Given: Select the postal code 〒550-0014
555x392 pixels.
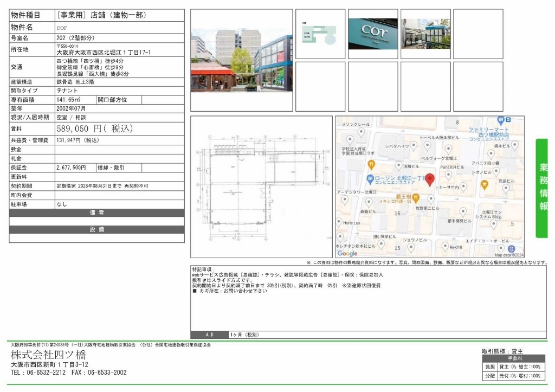Looking at the screenshot, I should (67, 47).
